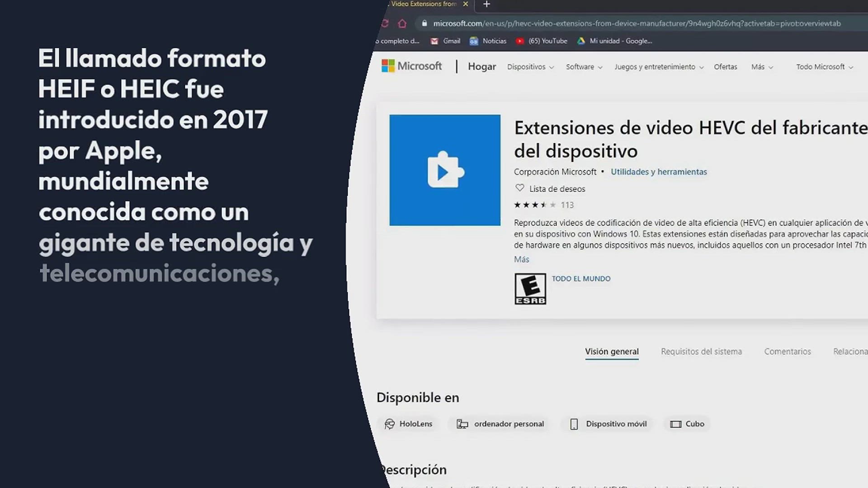The height and width of the screenshot is (488, 868).
Task: Switch to 'Requisitos del sistema' tab
Action: click(x=701, y=352)
